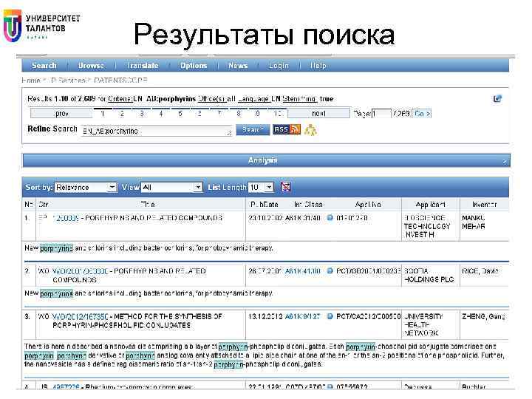532x399 pixels.
Task: Click the Criteria link in results summary
Action: click(120, 99)
